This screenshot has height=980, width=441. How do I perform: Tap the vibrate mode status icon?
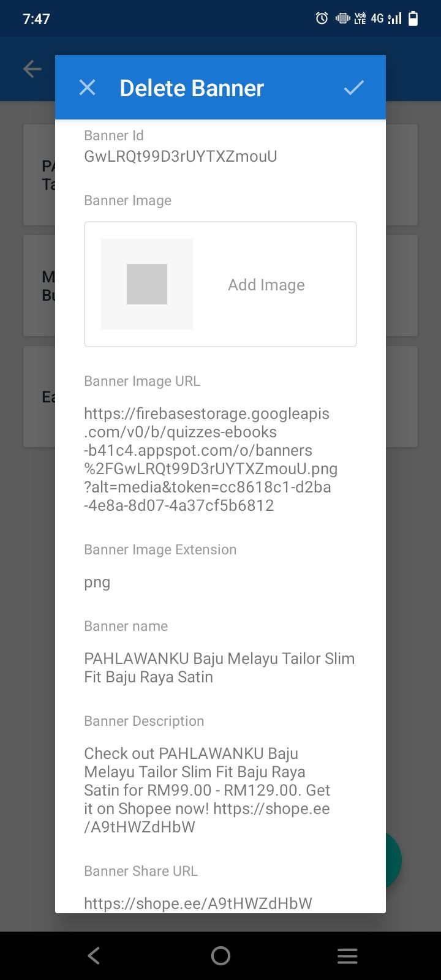(x=342, y=18)
